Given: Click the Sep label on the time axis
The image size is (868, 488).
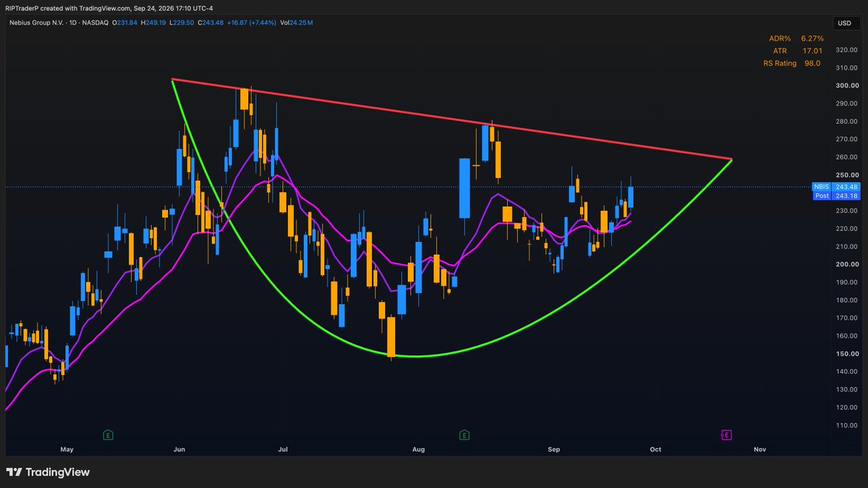Looking at the screenshot, I should coord(554,450).
